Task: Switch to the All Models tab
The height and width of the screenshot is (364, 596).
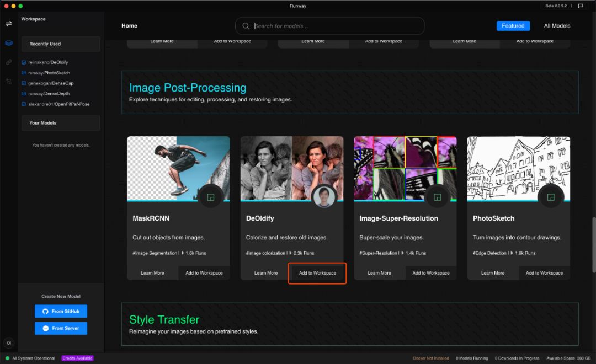Action: pos(557,26)
